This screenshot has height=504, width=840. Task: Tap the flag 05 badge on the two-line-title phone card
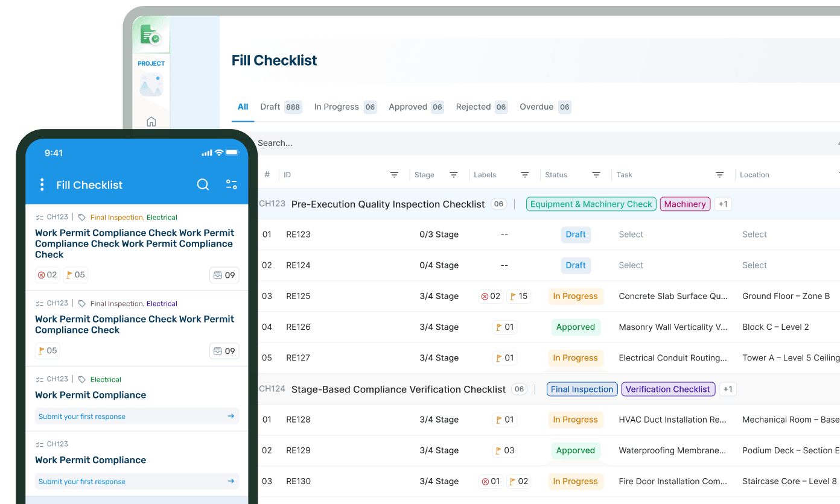pos(48,351)
